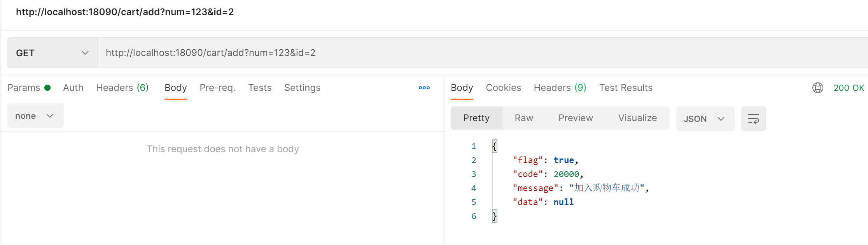The width and height of the screenshot is (868, 245).
Task: Show response Headers (9) tab
Action: tap(560, 88)
